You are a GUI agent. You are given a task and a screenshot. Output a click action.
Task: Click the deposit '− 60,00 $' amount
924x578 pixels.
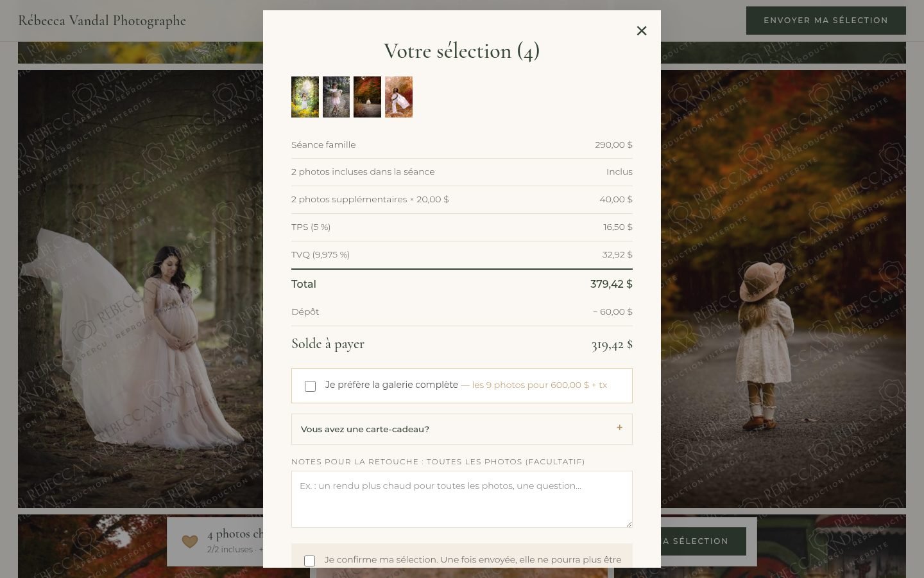coord(613,311)
